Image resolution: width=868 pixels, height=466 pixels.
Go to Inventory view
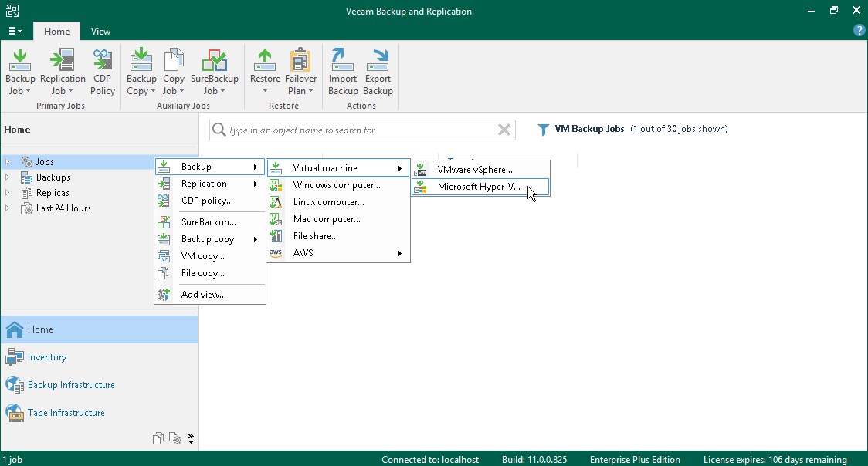coord(46,357)
